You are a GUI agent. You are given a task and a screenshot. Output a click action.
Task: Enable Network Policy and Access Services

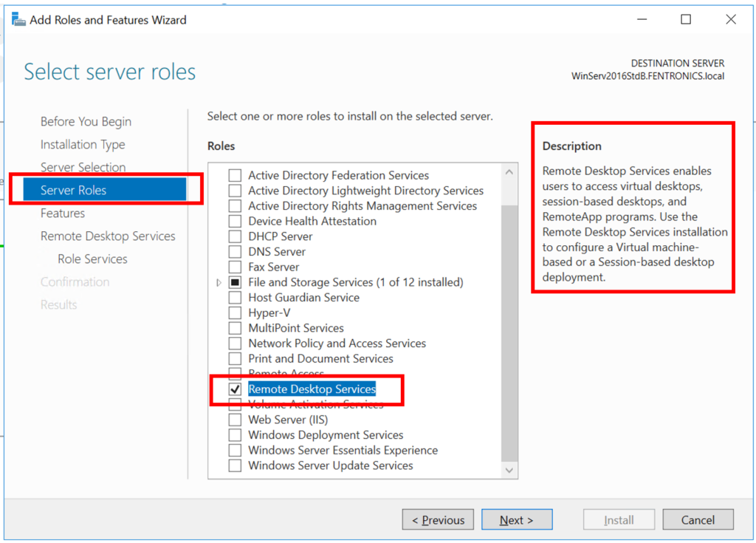tap(234, 343)
